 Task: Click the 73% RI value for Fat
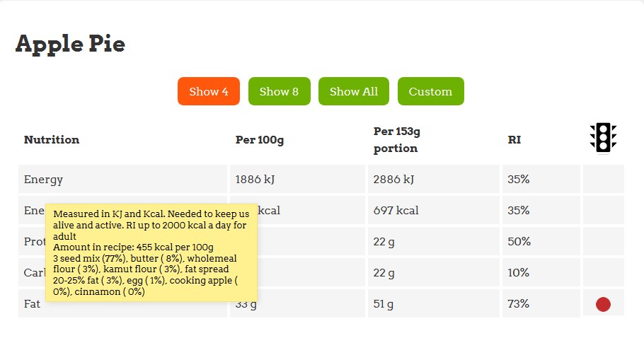pyautogui.click(x=519, y=304)
